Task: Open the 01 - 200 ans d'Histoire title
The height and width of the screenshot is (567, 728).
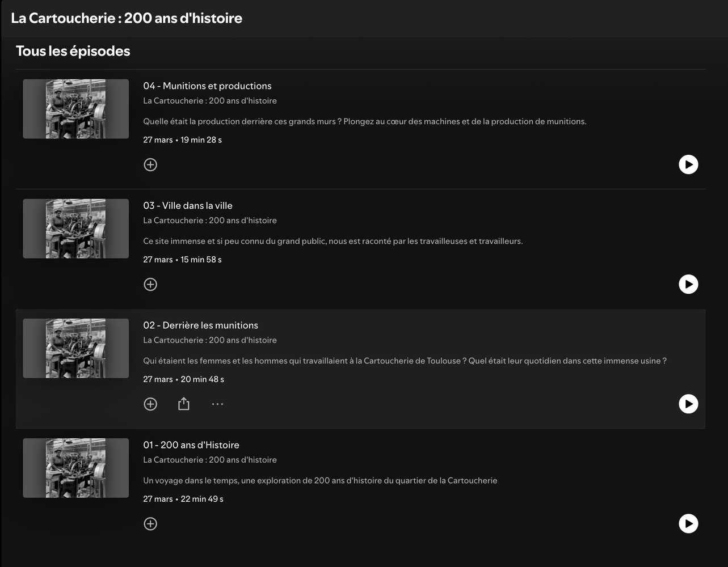Action: tap(191, 445)
